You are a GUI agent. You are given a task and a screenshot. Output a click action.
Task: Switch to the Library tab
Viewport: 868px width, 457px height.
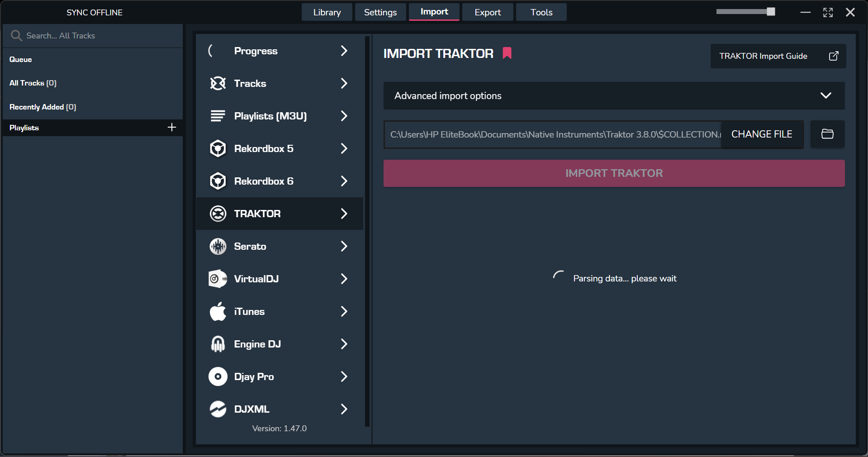pos(327,12)
